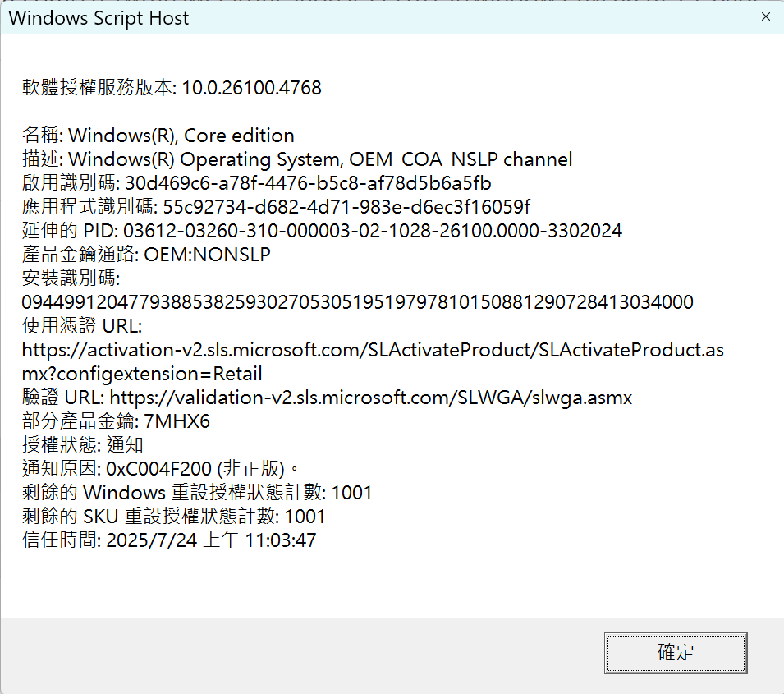Close the Windows Script Host dialog
Screen dimensions: 784x694
(765, 17)
